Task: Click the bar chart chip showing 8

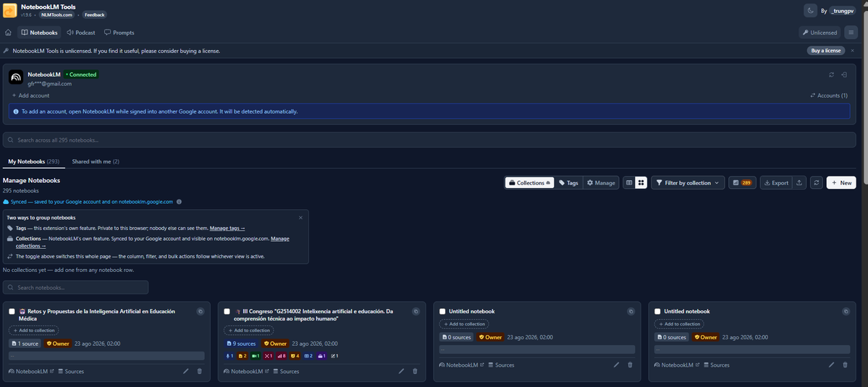Action: click(x=281, y=355)
